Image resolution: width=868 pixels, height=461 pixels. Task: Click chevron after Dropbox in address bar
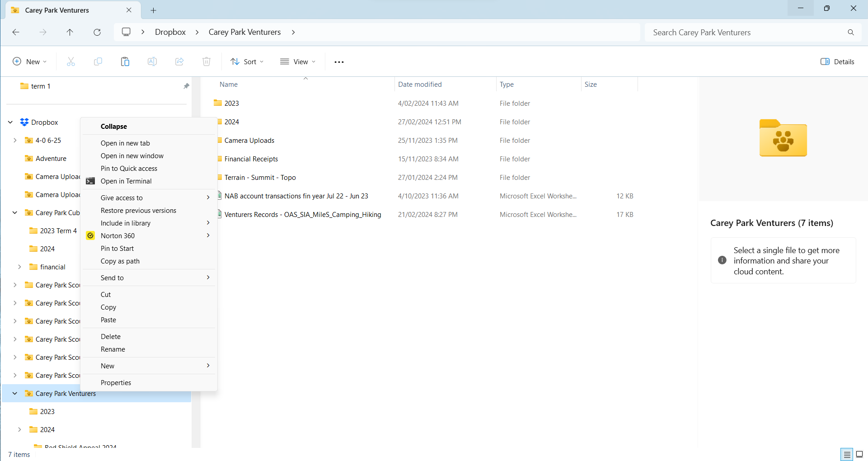(197, 32)
